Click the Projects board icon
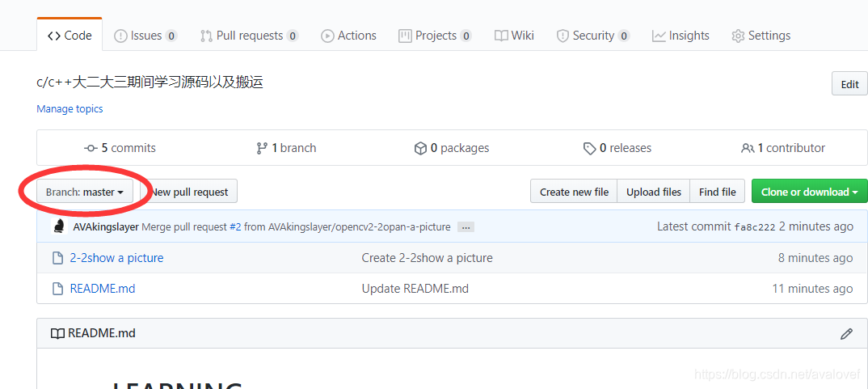 pyautogui.click(x=405, y=36)
